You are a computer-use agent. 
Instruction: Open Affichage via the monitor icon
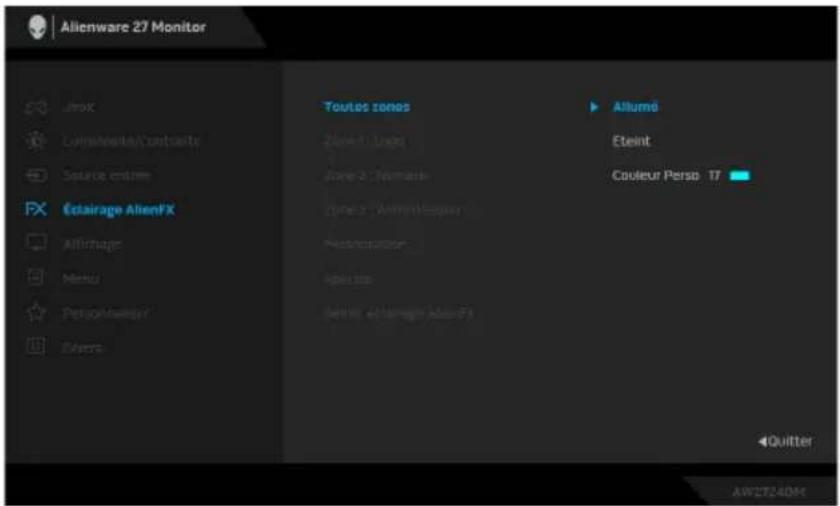coord(36,243)
